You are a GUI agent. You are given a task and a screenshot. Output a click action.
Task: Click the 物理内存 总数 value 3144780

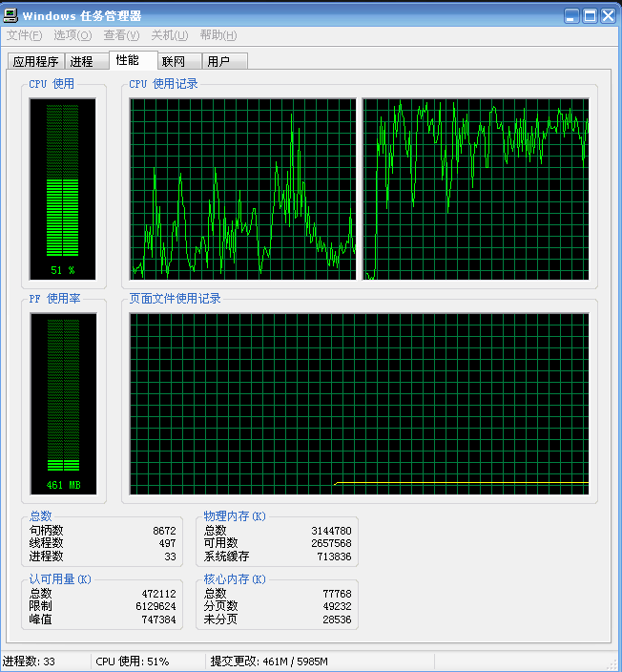pyautogui.click(x=332, y=531)
